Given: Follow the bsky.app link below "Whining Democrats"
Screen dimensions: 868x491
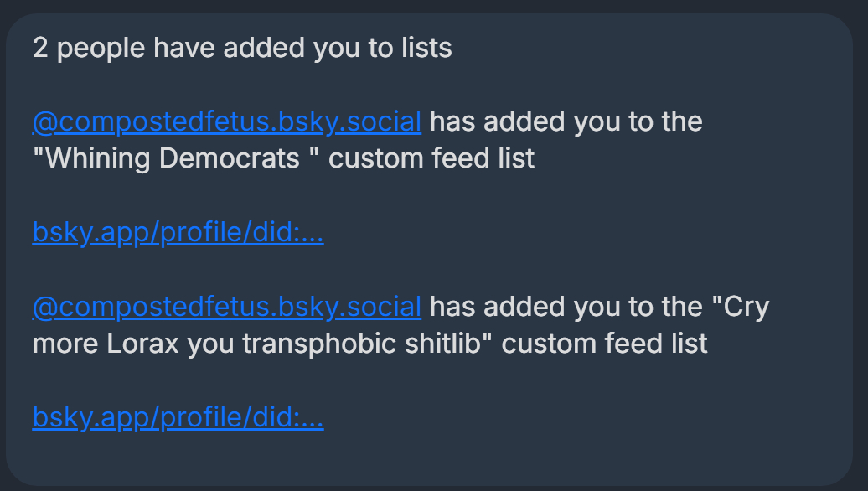Looking at the screenshot, I should [178, 232].
